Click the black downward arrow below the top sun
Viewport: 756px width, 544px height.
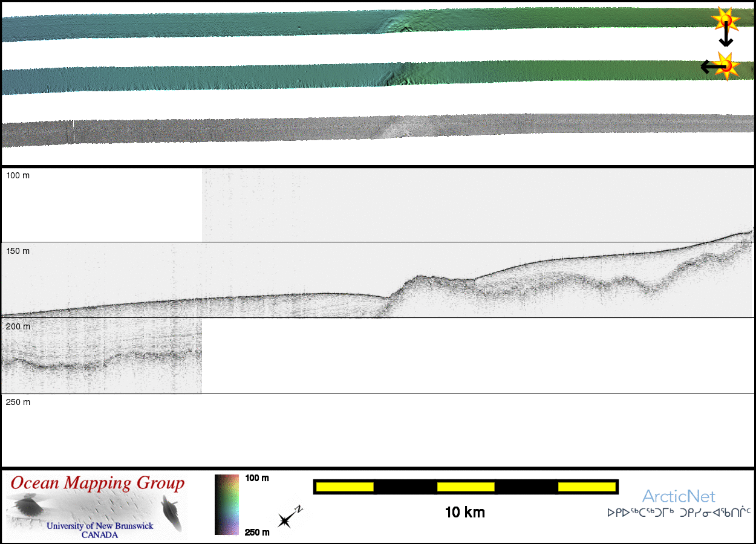click(726, 39)
